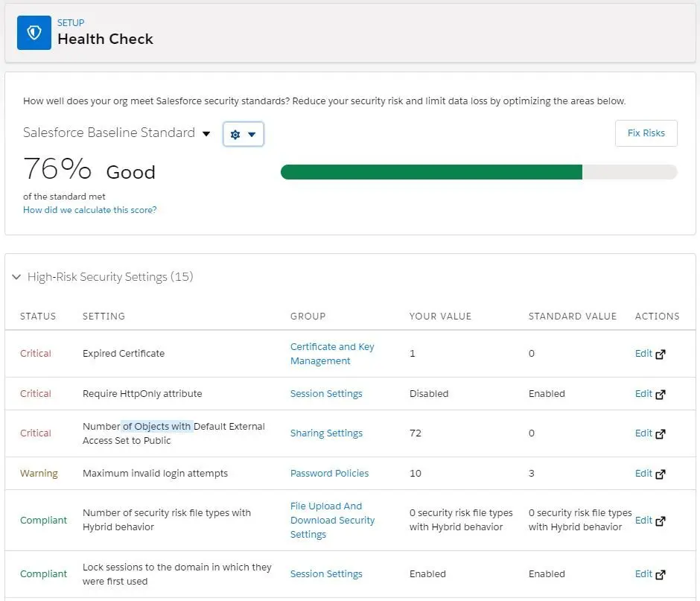Click the YOUR VALUE column header
The width and height of the screenshot is (700, 601).
coord(440,316)
